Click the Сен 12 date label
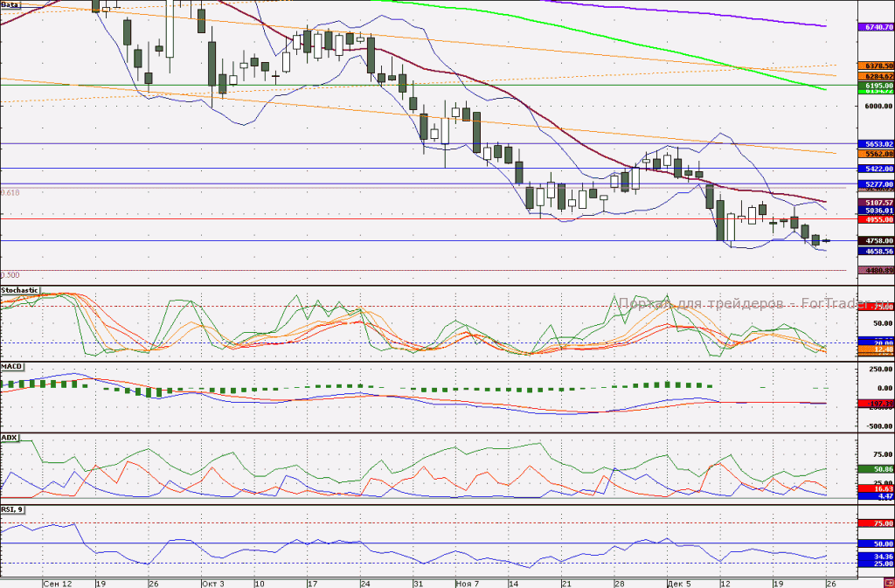The height and width of the screenshot is (588, 895). [x=58, y=584]
